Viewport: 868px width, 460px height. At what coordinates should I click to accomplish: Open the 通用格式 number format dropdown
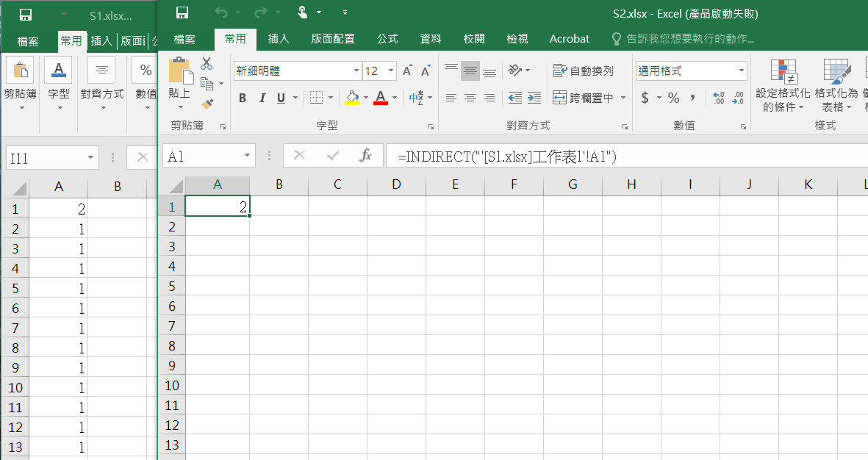(x=741, y=71)
